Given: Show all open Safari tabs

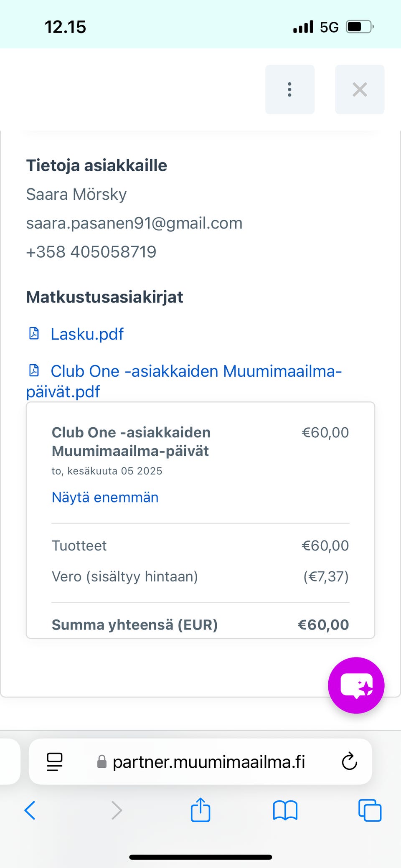Looking at the screenshot, I should tap(370, 810).
